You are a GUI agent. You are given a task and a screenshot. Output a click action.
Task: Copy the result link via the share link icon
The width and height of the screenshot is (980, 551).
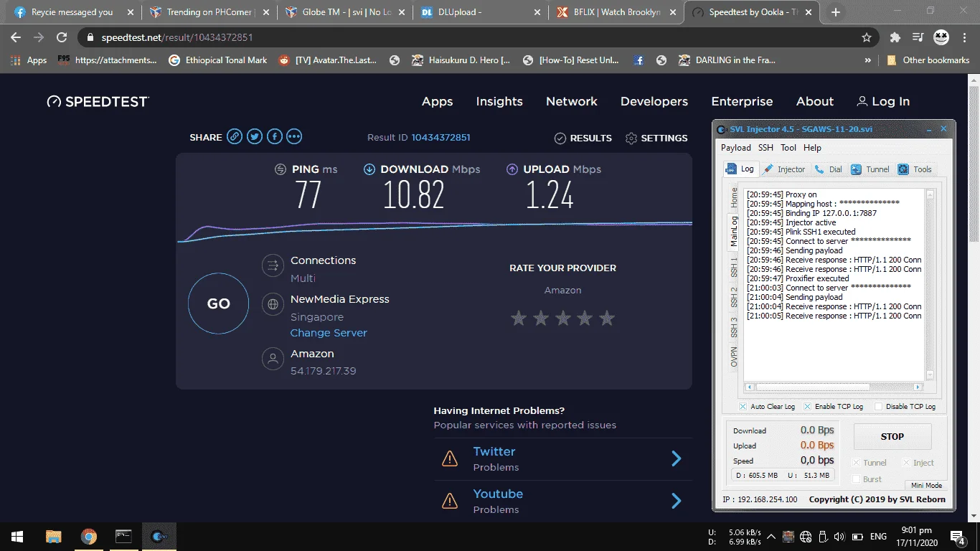coord(235,137)
